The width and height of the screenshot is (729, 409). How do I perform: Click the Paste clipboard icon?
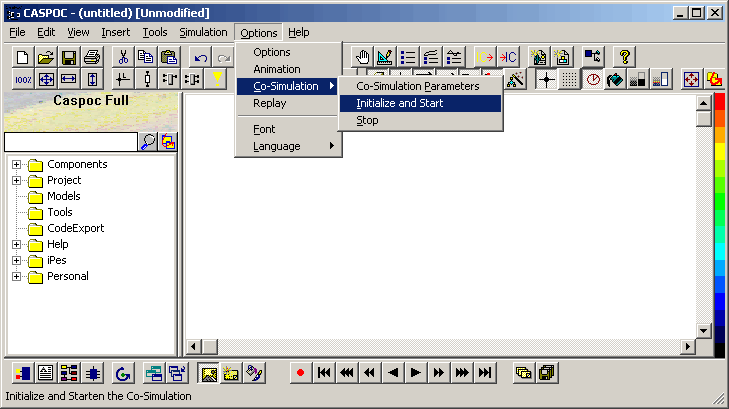(x=169, y=57)
